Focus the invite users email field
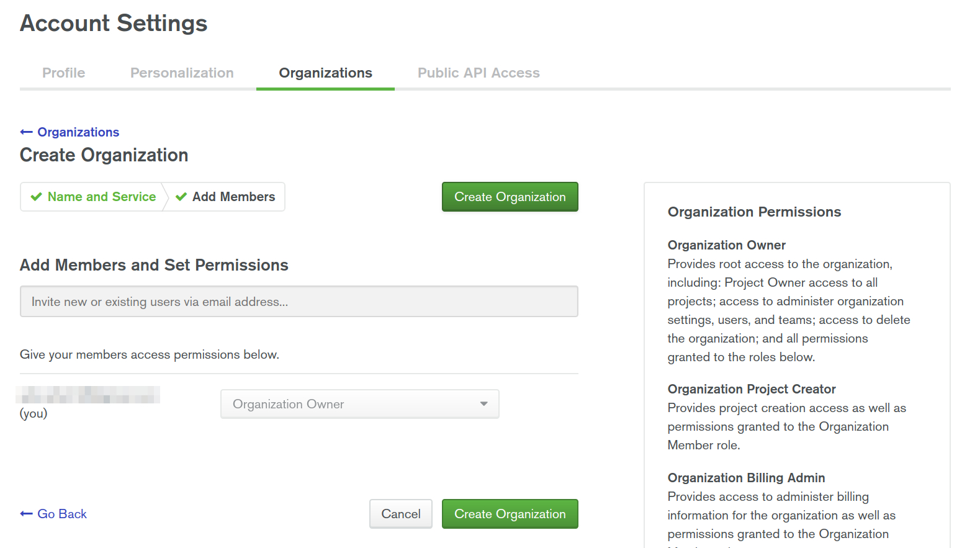Image resolution: width=980 pixels, height=548 pixels. (299, 302)
